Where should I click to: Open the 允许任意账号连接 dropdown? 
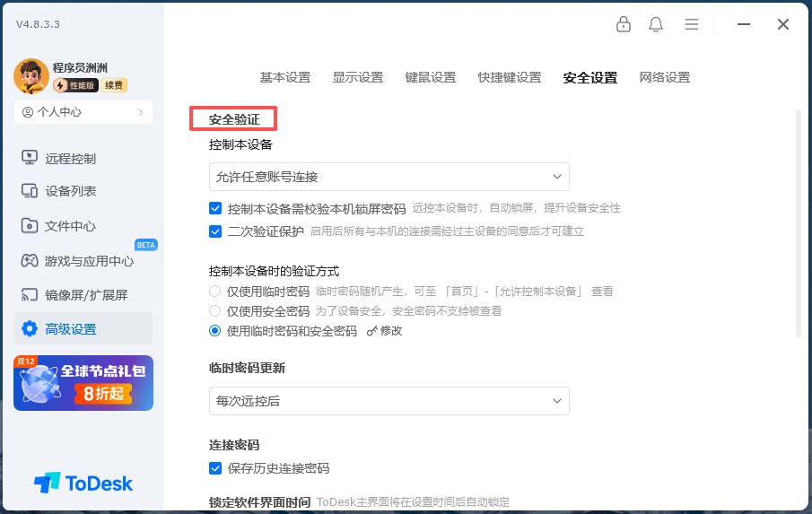coord(389,177)
